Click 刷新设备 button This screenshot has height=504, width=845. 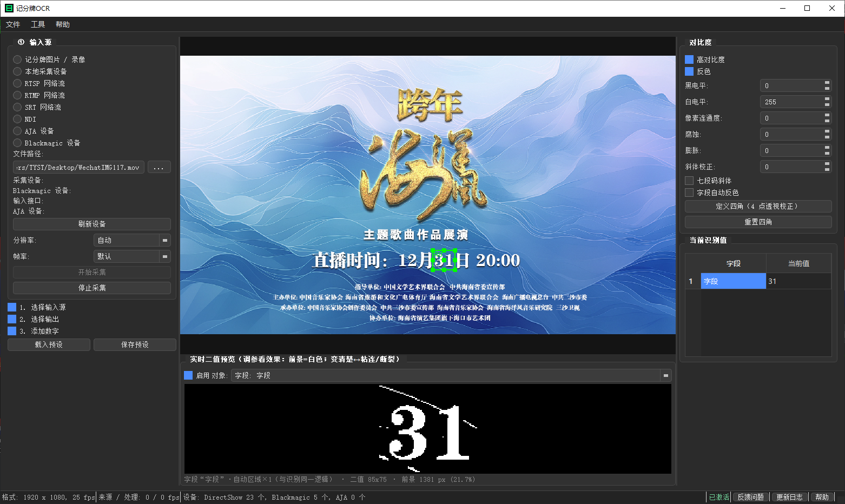click(x=92, y=224)
